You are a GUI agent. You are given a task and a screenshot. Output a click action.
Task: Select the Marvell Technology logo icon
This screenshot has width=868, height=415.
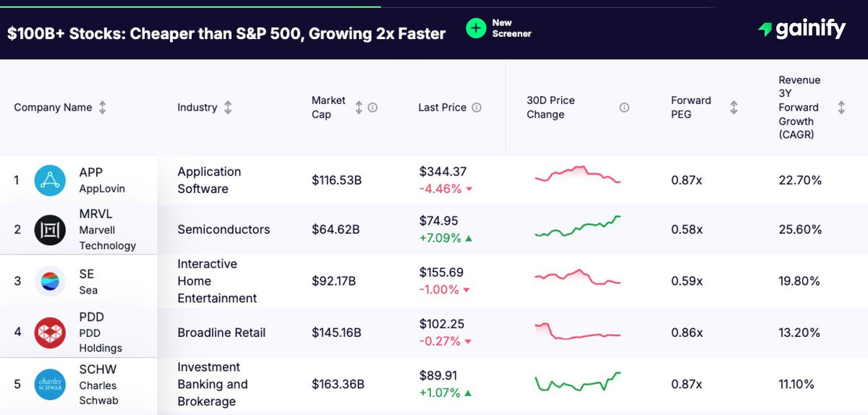point(50,230)
